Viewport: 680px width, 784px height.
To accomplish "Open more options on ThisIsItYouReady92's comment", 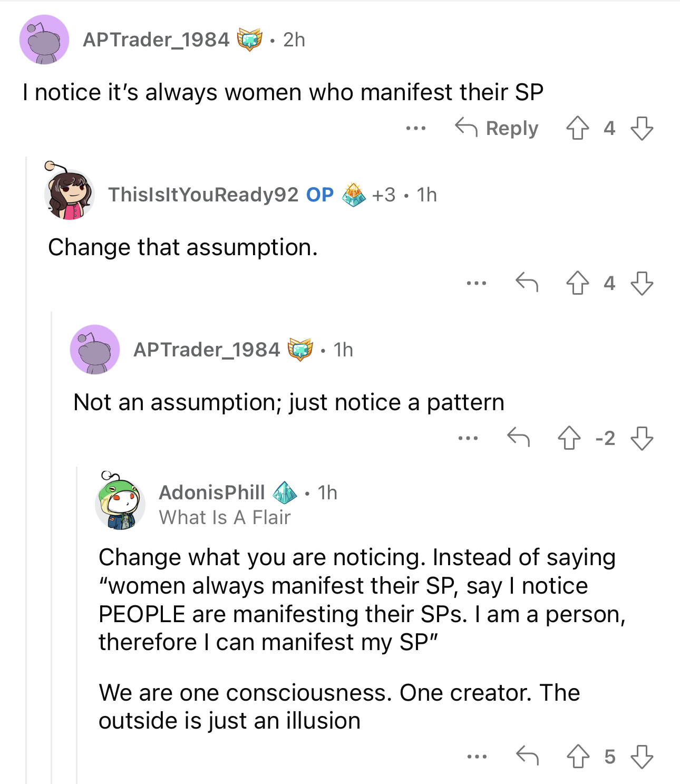I will tap(477, 283).
